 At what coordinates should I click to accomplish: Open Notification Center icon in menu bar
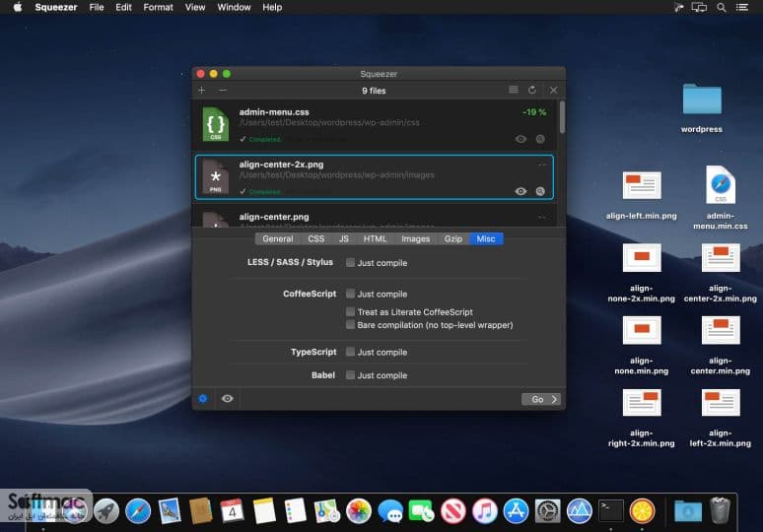(x=742, y=7)
